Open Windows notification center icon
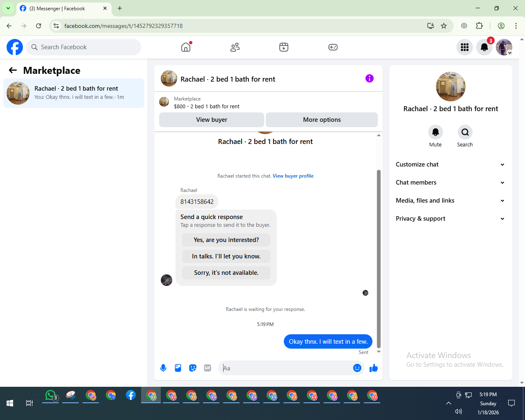Screen dimensions: 525x420 (511, 403)
